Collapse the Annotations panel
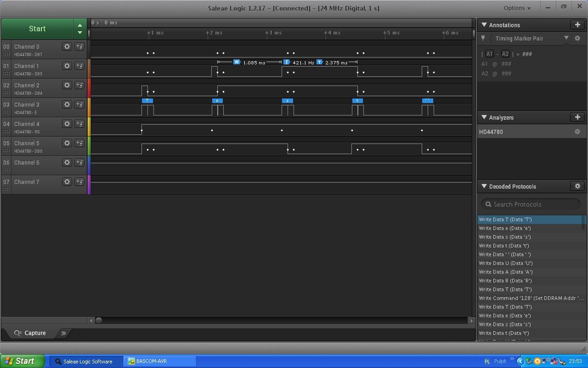The width and height of the screenshot is (588, 368). [x=484, y=25]
